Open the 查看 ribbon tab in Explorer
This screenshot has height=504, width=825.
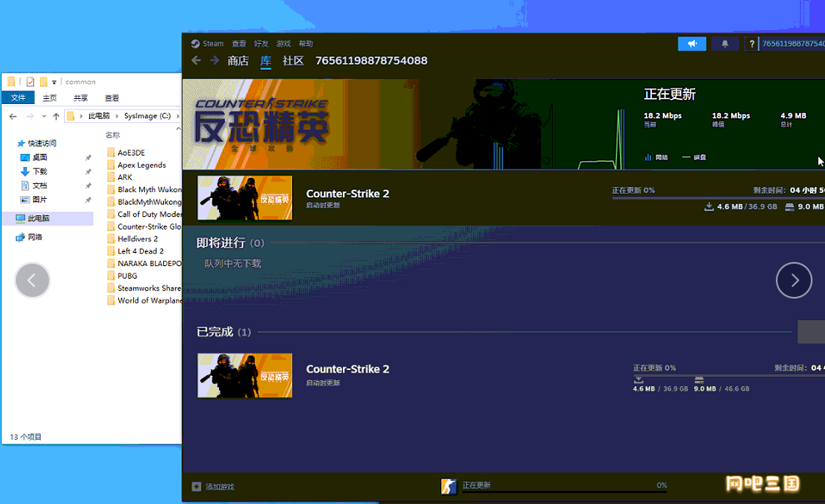[x=112, y=98]
